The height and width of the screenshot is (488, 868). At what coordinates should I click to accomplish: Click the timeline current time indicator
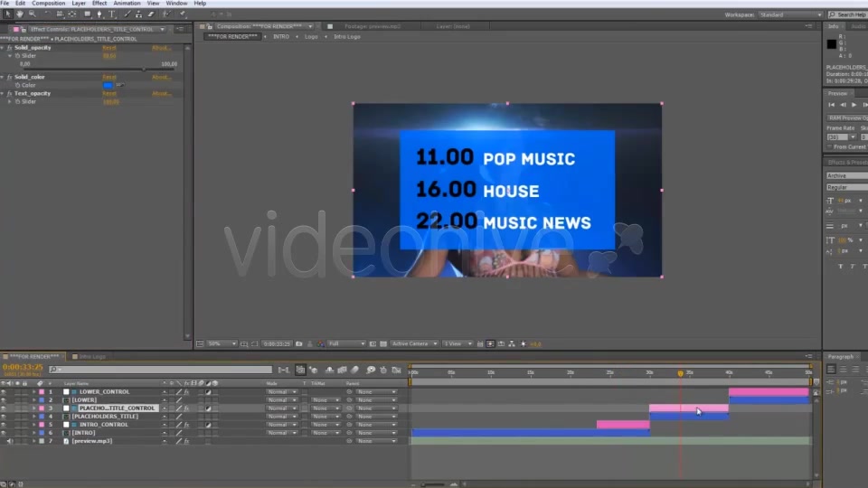click(680, 373)
